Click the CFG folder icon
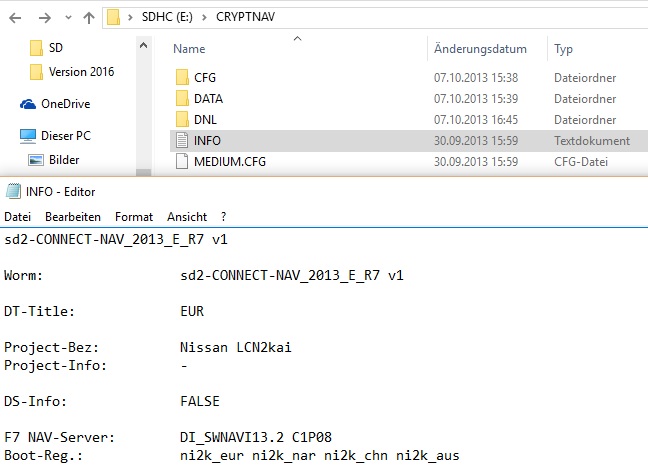This screenshot has height=476, width=648. pos(182,77)
